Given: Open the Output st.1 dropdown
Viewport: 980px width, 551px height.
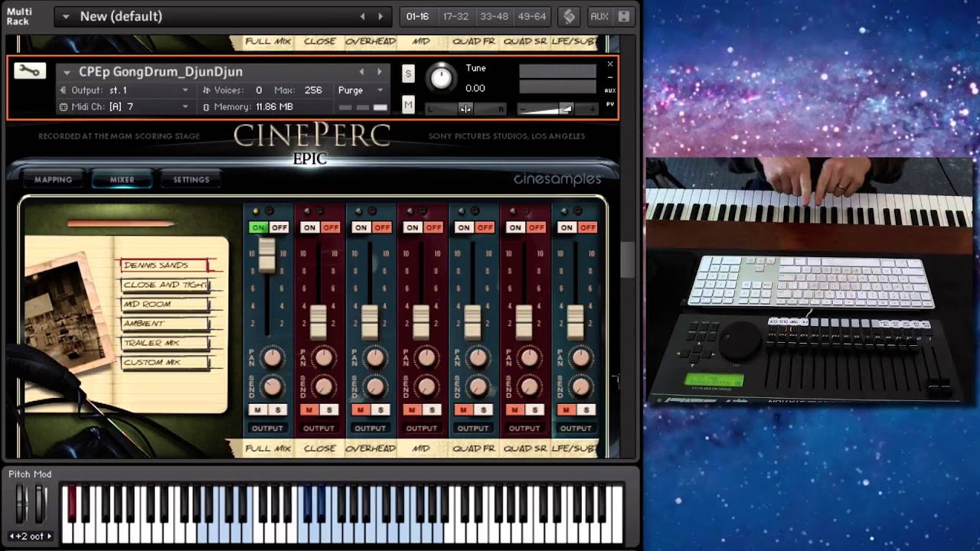Looking at the screenshot, I should [185, 90].
